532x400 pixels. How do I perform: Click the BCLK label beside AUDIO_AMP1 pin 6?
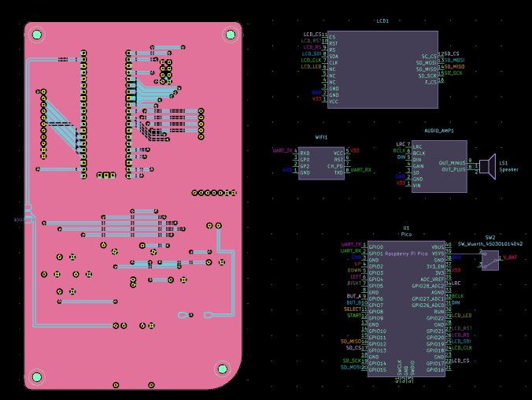(399, 150)
